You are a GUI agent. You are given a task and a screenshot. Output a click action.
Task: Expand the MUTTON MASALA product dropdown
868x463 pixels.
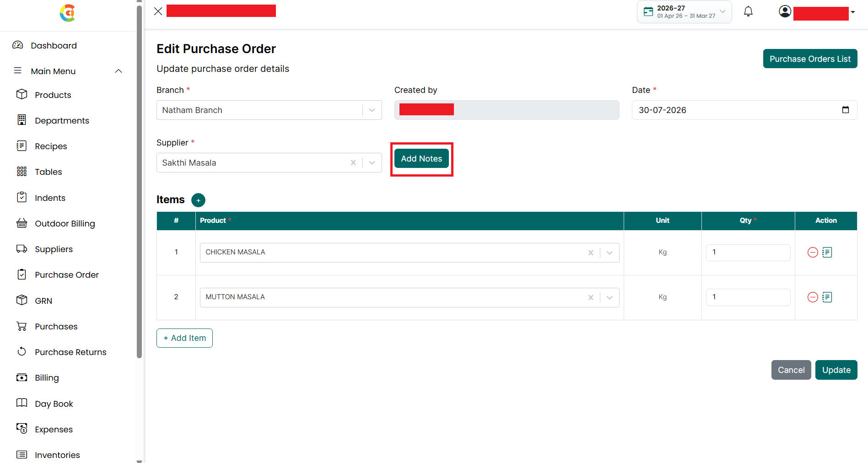609,297
